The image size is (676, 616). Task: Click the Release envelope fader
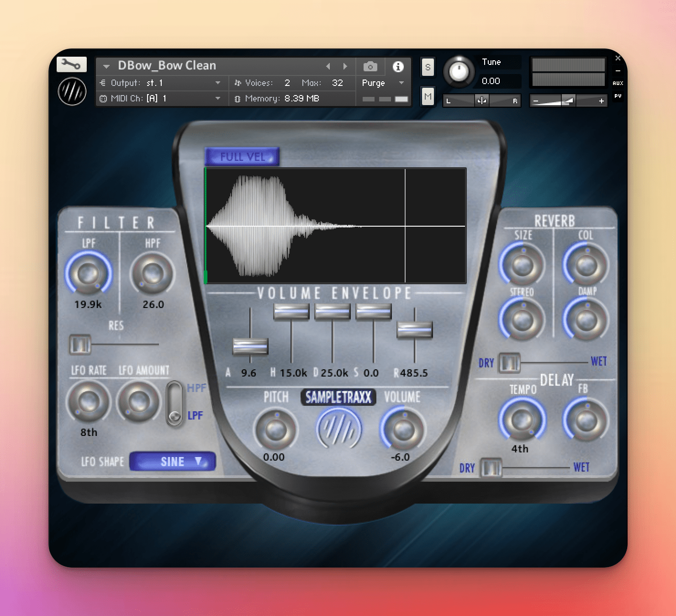415,329
